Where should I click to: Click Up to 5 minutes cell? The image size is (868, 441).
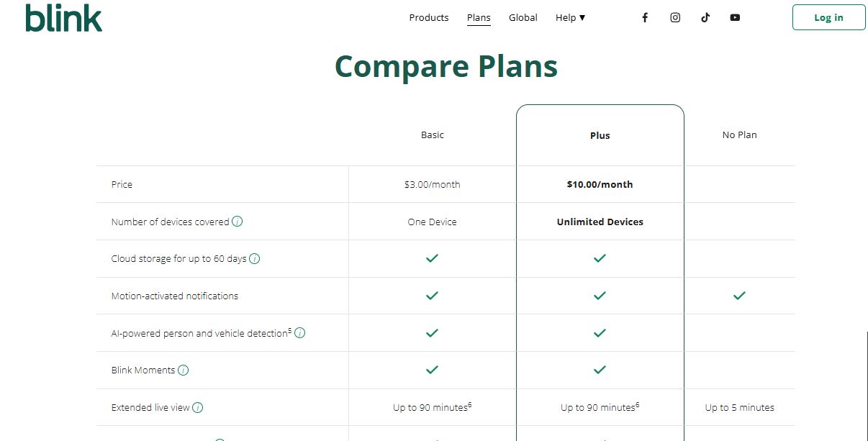tap(739, 408)
